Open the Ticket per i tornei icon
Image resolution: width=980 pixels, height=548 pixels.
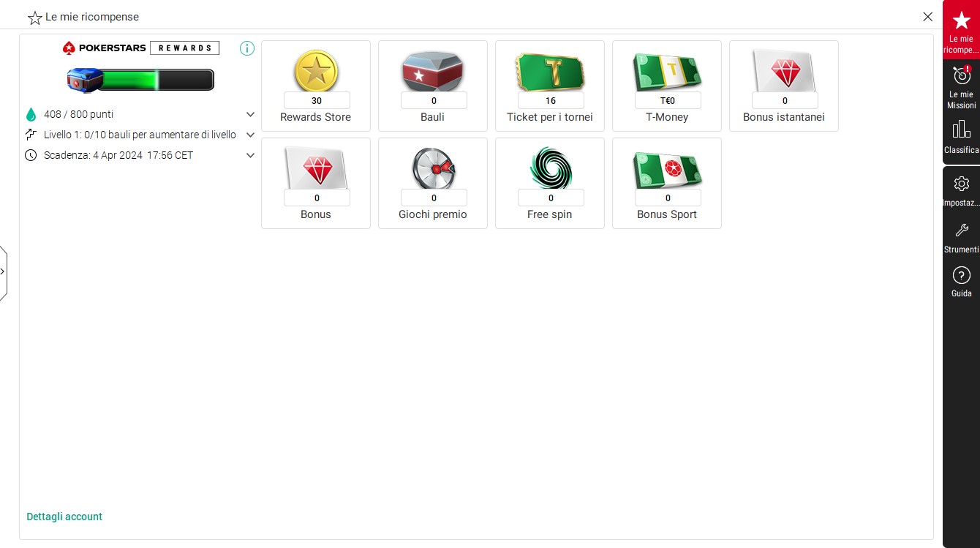click(550, 71)
